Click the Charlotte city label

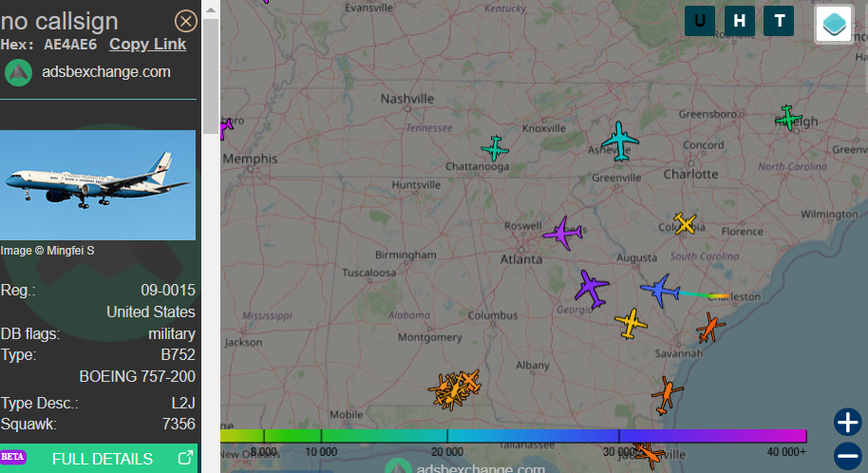coord(690,174)
